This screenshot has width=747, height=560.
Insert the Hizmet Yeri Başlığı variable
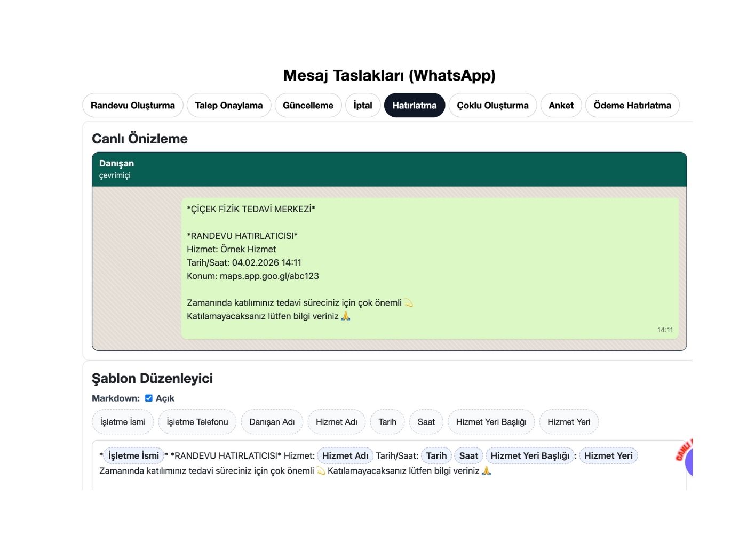pyautogui.click(x=491, y=421)
